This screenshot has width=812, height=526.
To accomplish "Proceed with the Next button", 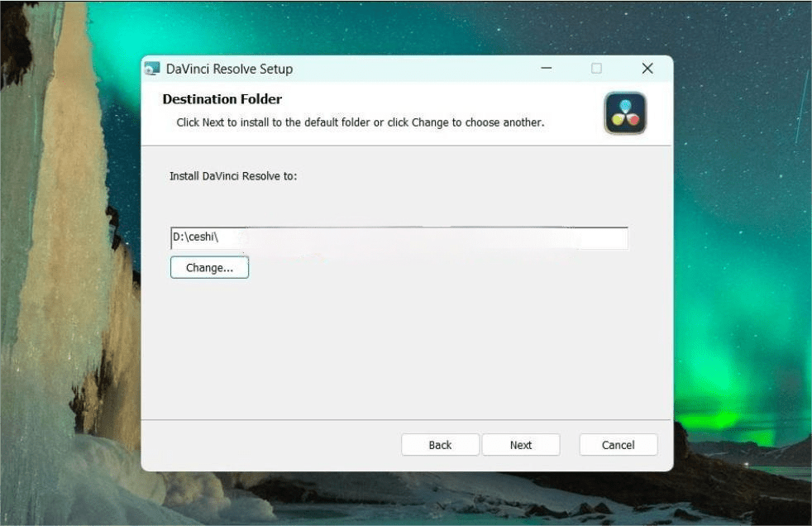I will (x=520, y=445).
